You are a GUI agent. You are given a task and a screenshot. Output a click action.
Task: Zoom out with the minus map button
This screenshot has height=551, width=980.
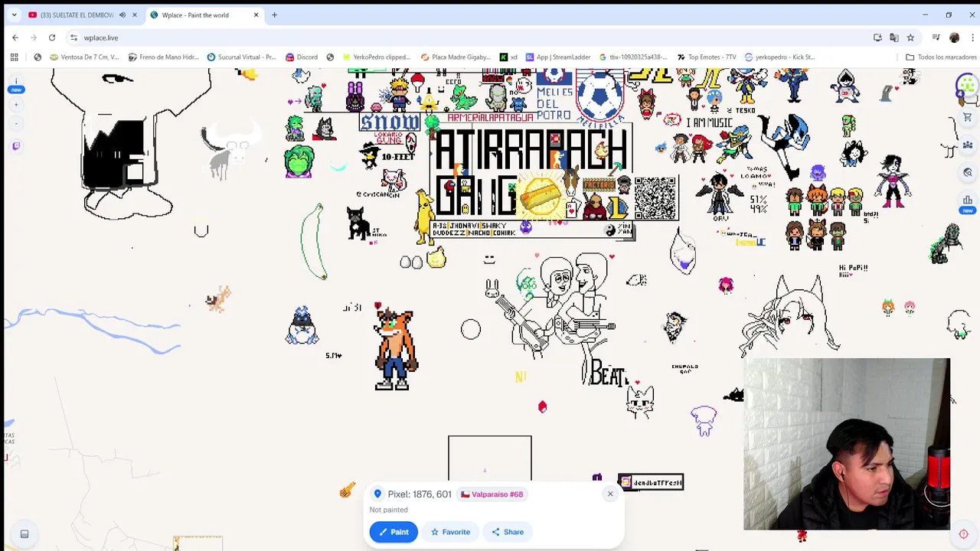point(16,123)
